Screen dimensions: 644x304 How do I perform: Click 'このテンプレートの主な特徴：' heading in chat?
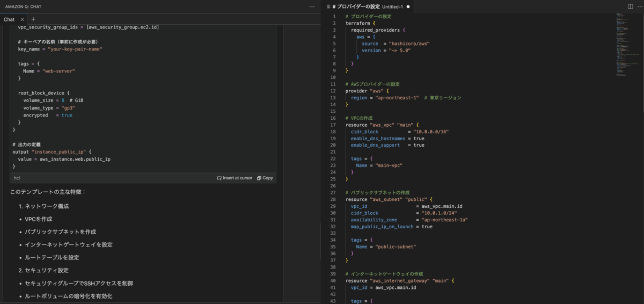pyautogui.click(x=48, y=192)
